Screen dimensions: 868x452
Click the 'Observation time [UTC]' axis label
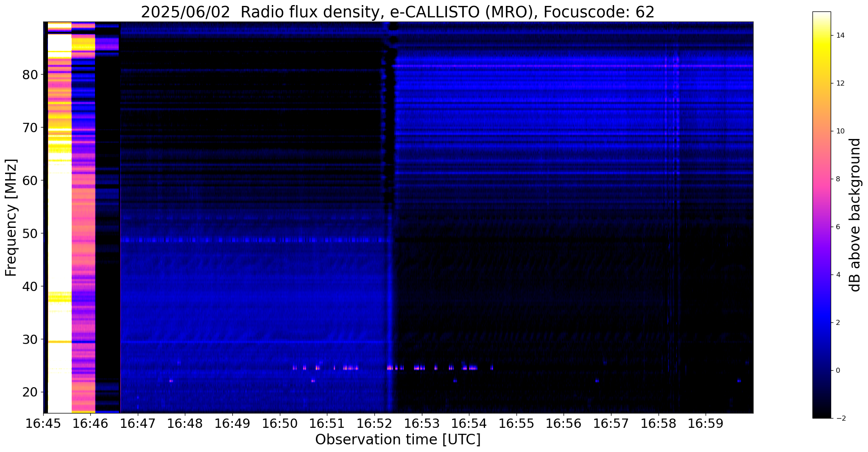pos(398,440)
